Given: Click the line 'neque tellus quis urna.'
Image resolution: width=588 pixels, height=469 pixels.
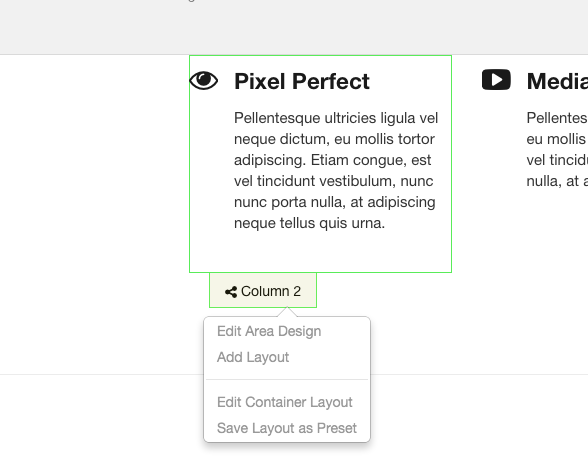Looking at the screenshot, I should (309, 223).
